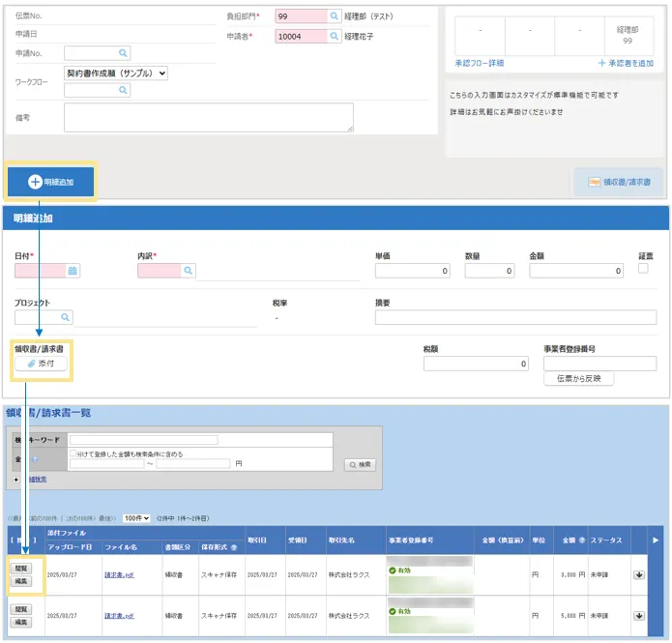The height and width of the screenshot is (643, 672).
Task: Click the calendar icon in 日付 field
Action: coord(73,271)
